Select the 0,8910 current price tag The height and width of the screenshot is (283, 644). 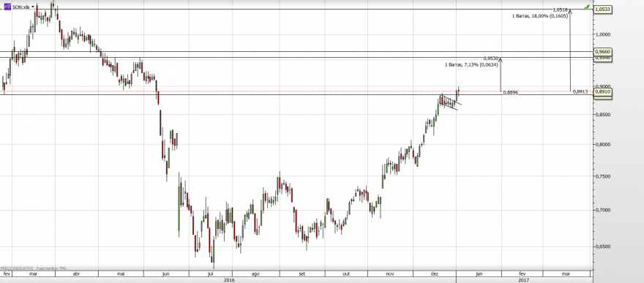tap(603, 92)
